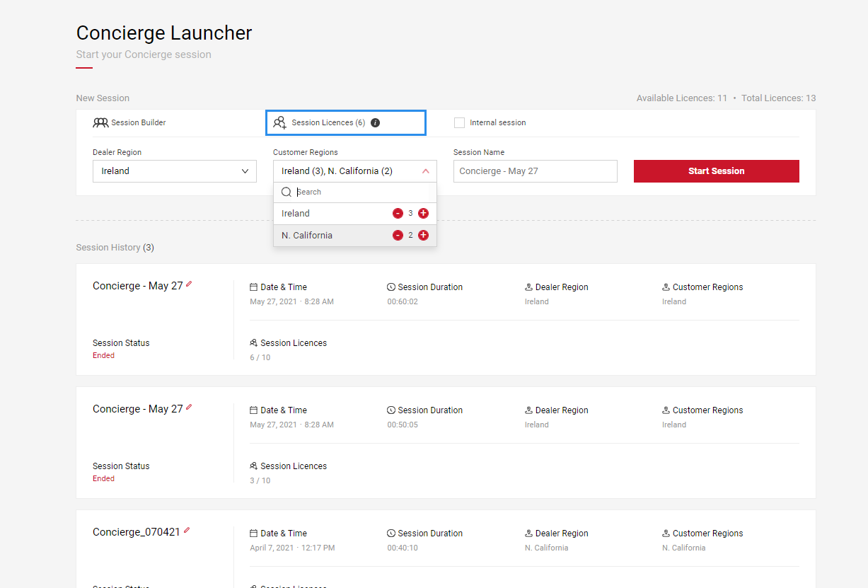The width and height of the screenshot is (868, 588).
Task: Click the clock icon above duration 00:40:10
Action: (391, 534)
